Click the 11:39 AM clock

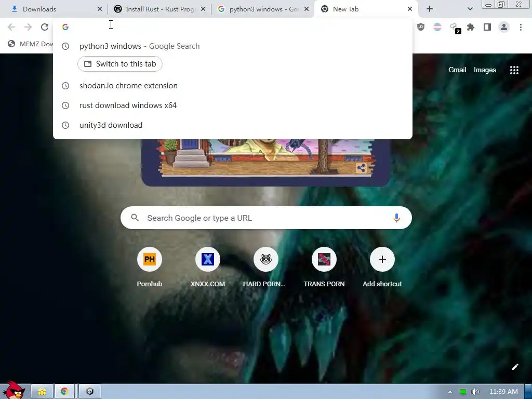(503, 392)
